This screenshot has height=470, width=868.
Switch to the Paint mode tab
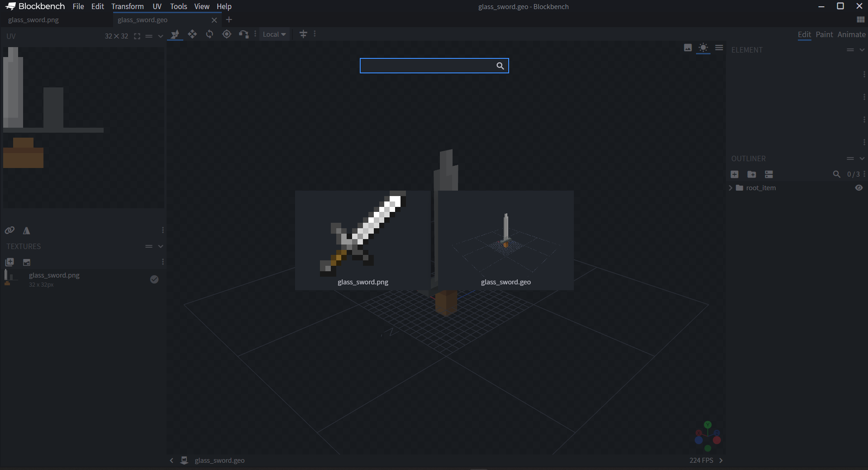pyautogui.click(x=824, y=34)
